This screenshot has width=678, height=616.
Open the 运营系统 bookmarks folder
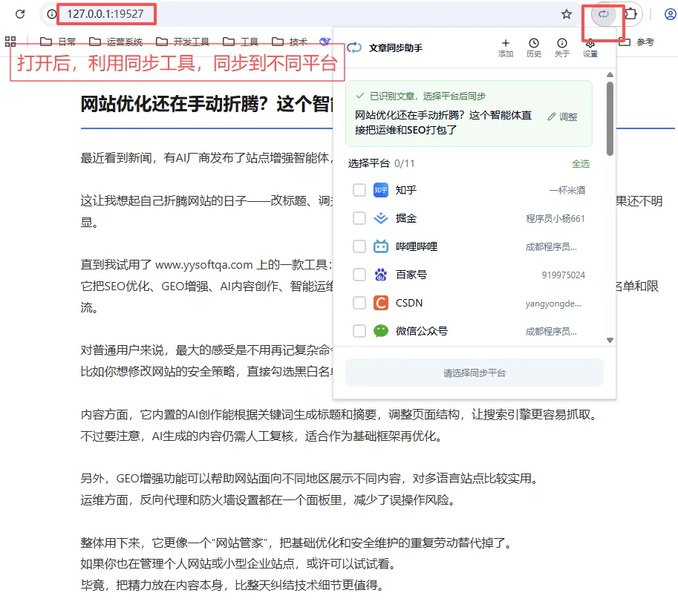pyautogui.click(x=116, y=42)
